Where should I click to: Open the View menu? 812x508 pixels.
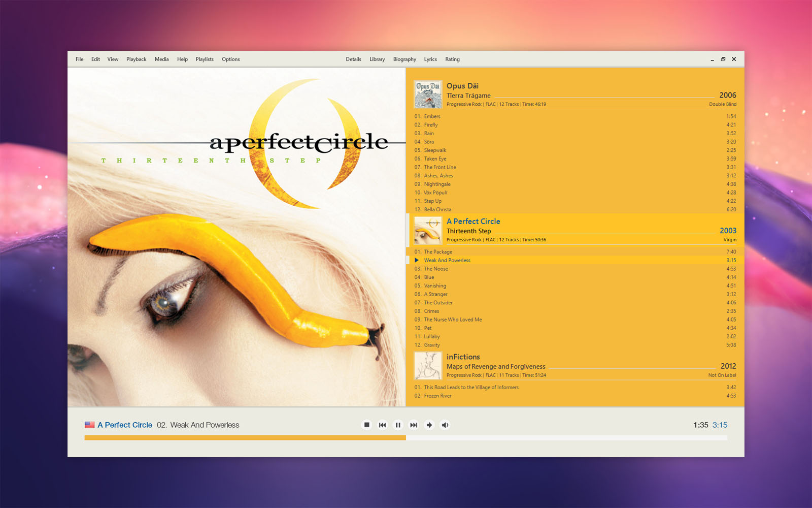[113, 59]
